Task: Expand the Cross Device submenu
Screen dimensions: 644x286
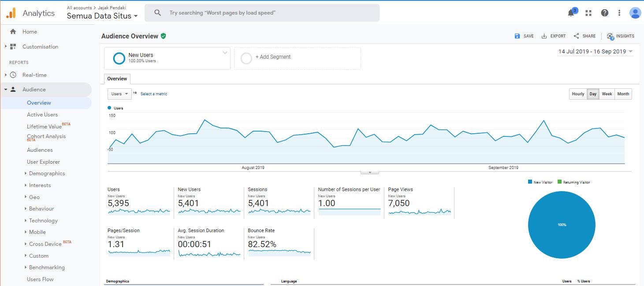Action: (26, 244)
